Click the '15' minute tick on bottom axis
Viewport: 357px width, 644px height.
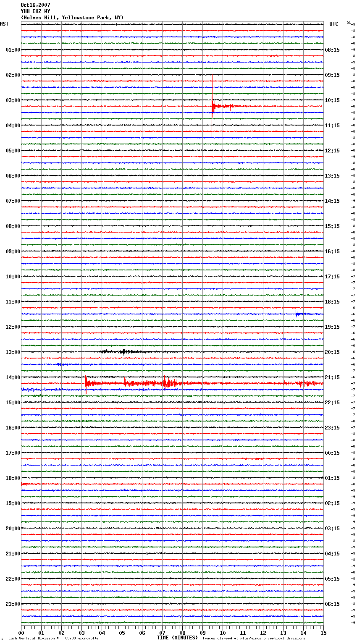pyautogui.click(x=323, y=633)
